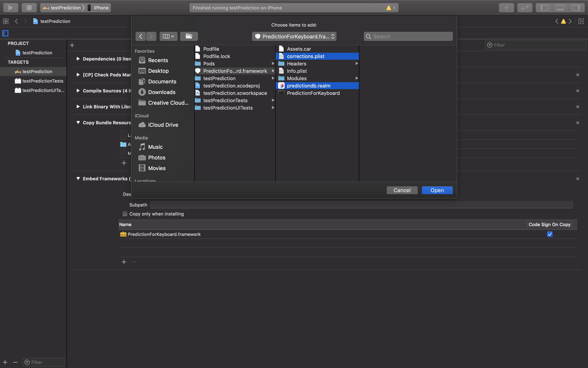Change the file dialog view mode
The height and width of the screenshot is (368, 588).
(x=168, y=36)
